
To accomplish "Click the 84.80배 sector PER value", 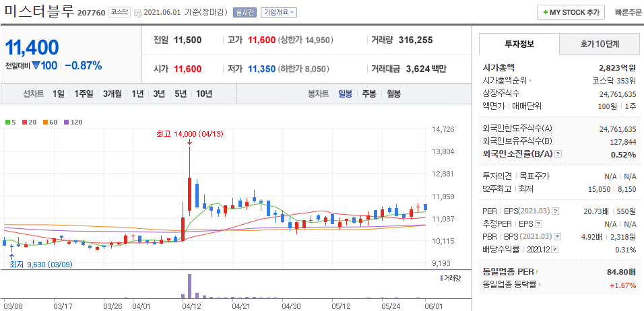I will [x=621, y=272].
